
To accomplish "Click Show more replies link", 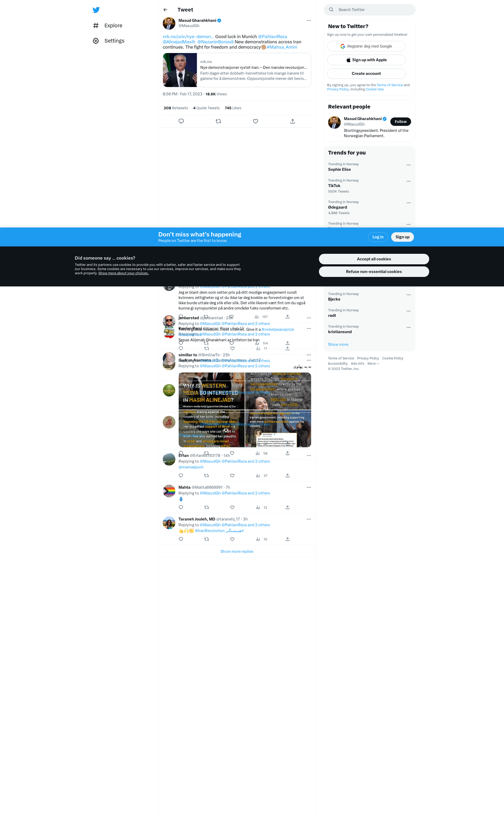I will (x=237, y=551).
